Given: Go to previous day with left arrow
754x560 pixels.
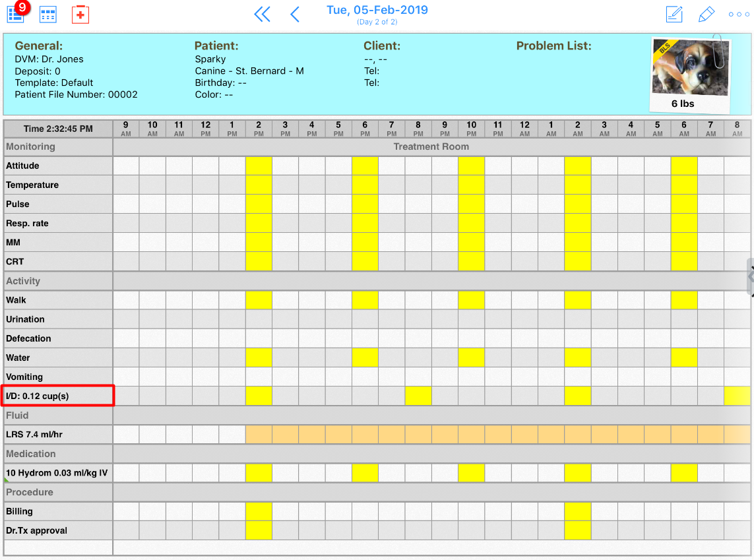Looking at the screenshot, I should pyautogui.click(x=296, y=15).
